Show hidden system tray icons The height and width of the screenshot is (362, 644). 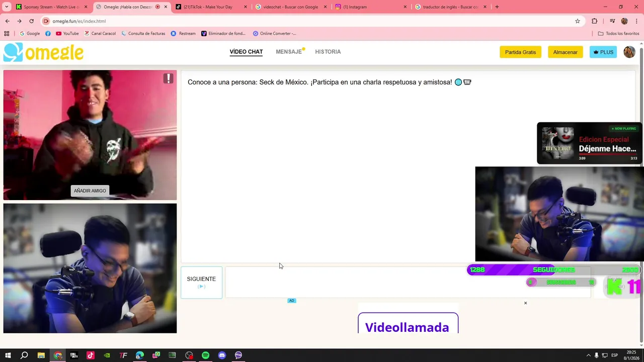[x=588, y=355]
